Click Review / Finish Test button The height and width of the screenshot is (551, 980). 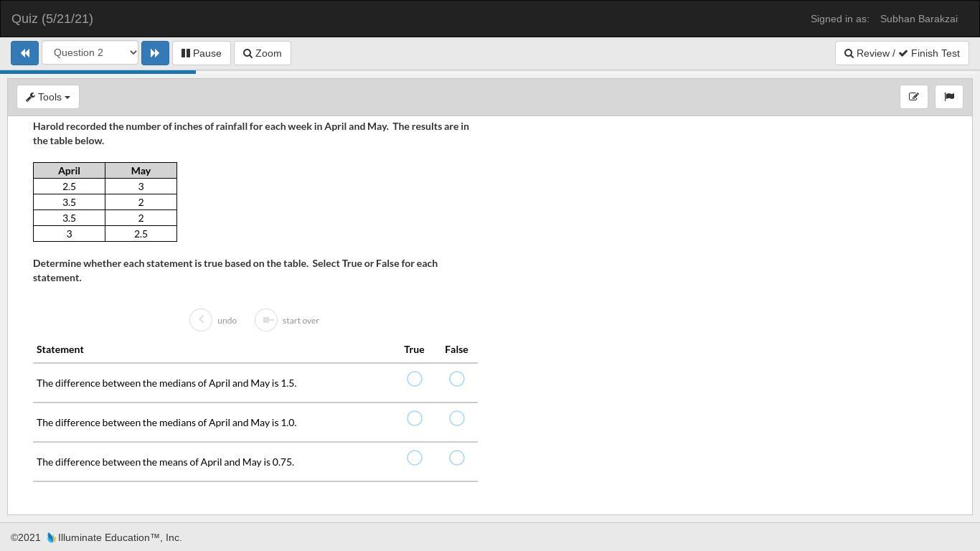[x=902, y=53]
